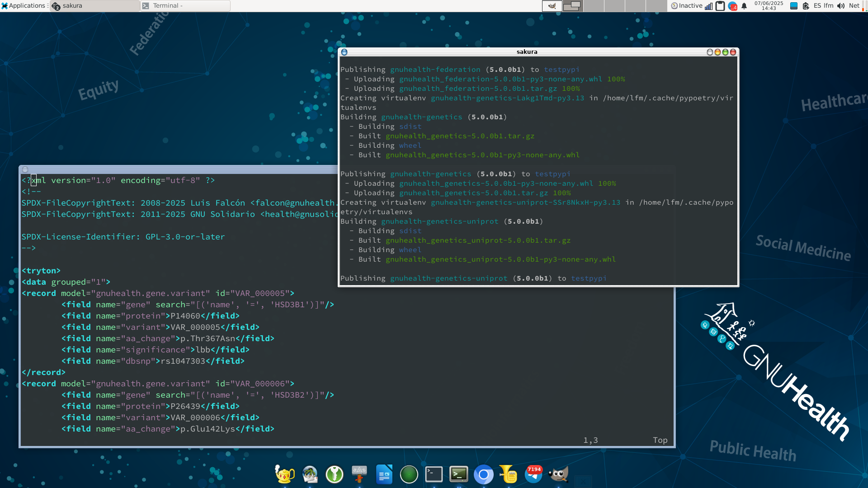Click the GNU Solidario copyright line
Screen dimensions: 868x488
(179, 214)
